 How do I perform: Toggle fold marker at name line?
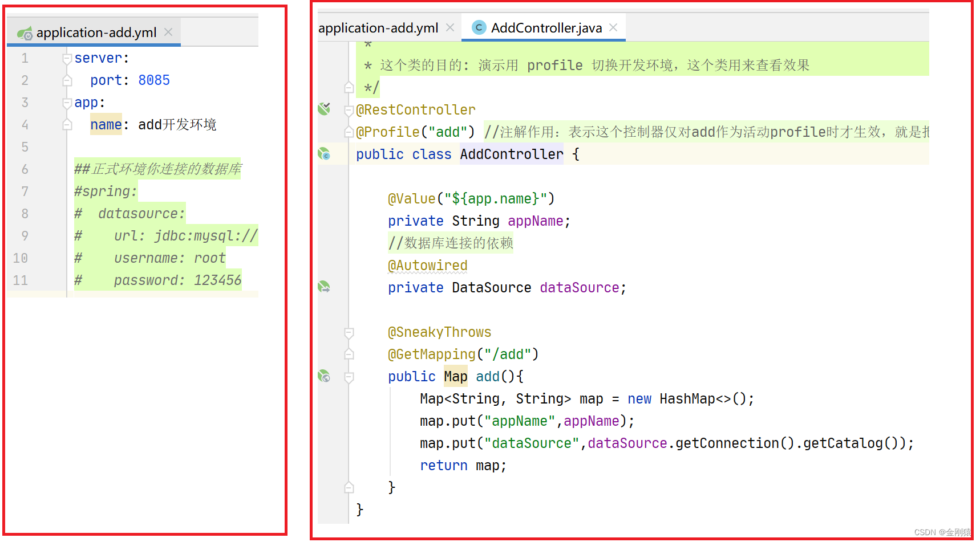[x=67, y=125]
